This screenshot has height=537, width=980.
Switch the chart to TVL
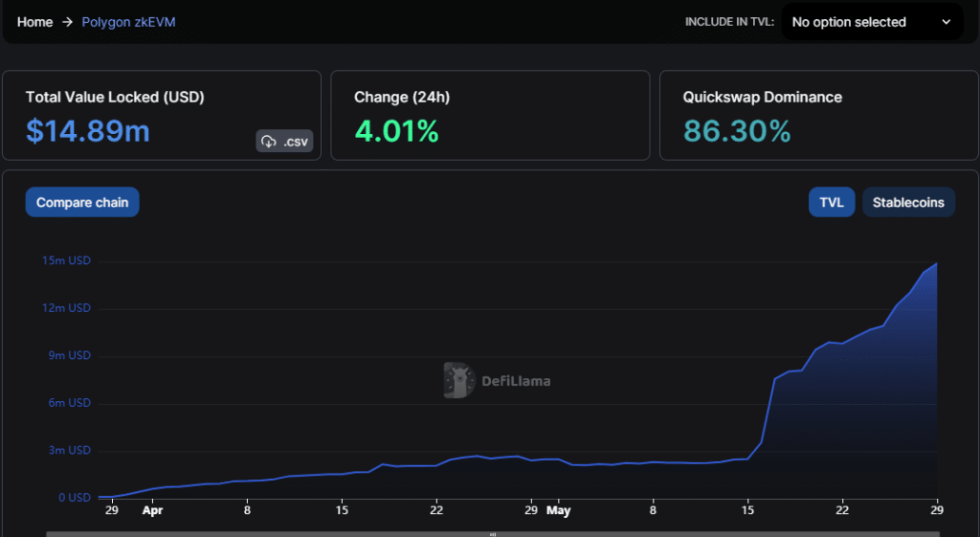click(832, 202)
